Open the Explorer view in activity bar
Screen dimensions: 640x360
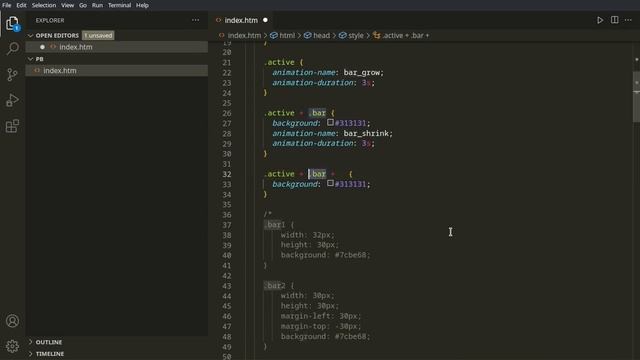(12, 23)
